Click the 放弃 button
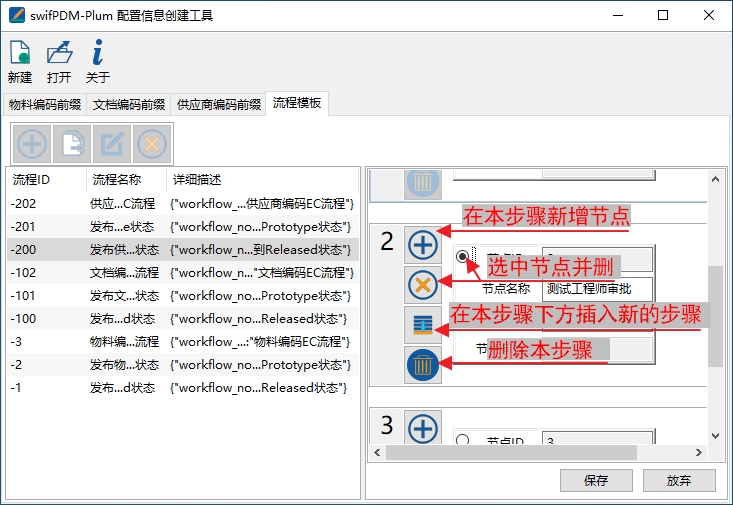733x505 pixels. [679, 480]
